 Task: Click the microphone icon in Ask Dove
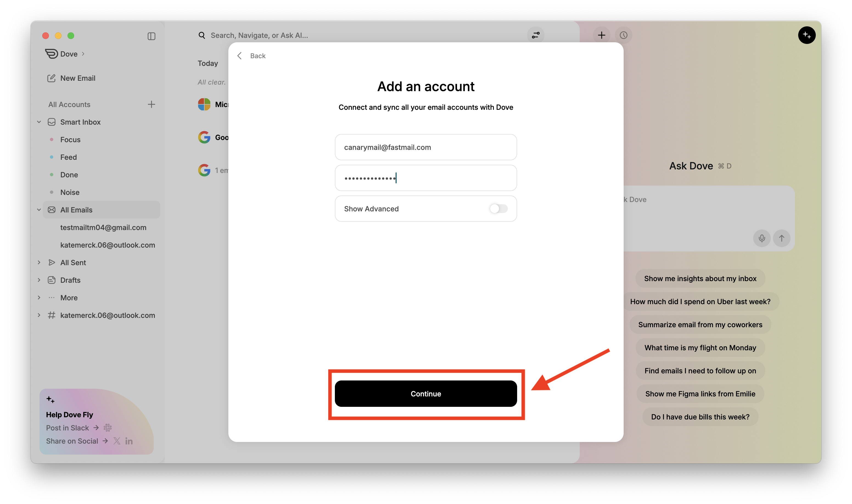[x=762, y=238]
